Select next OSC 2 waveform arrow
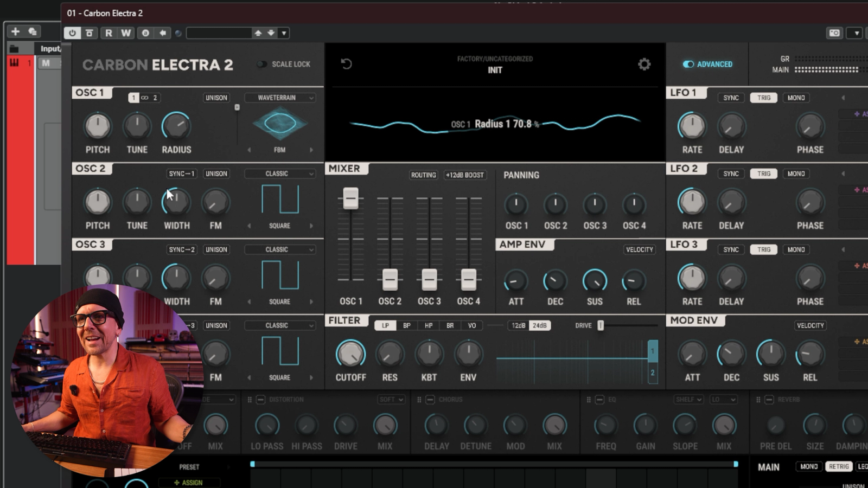The height and width of the screenshot is (488, 868). pyautogui.click(x=311, y=226)
